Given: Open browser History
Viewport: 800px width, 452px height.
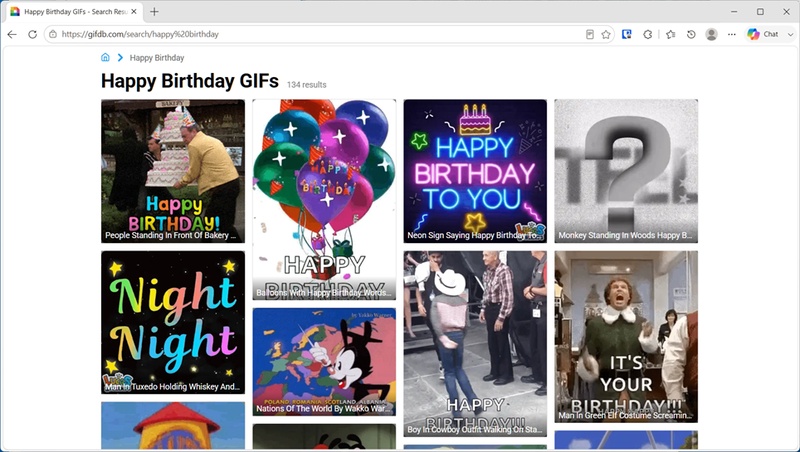Looking at the screenshot, I should click(691, 34).
